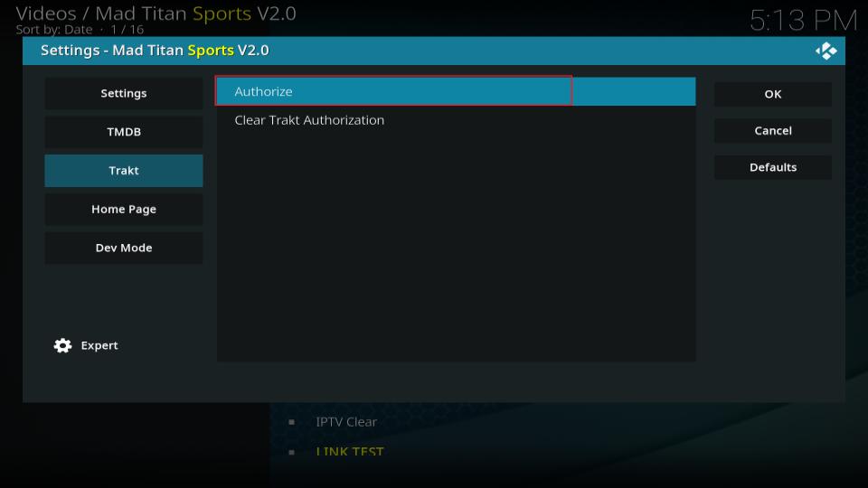
Task: Open the Home Page category
Action: pyautogui.click(x=124, y=209)
